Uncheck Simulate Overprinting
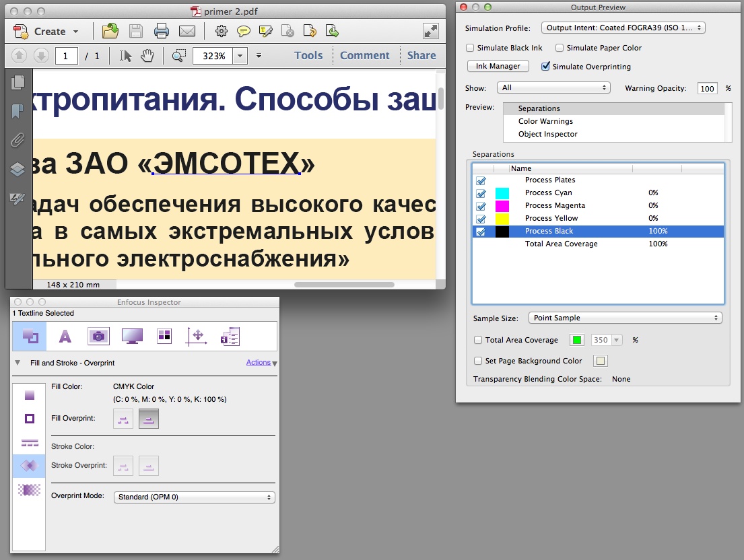 point(545,67)
